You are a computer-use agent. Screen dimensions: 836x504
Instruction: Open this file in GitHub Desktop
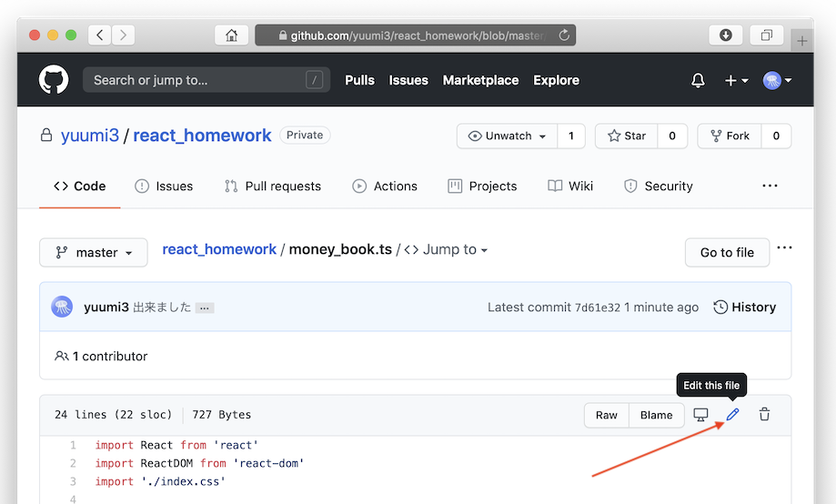click(700, 415)
